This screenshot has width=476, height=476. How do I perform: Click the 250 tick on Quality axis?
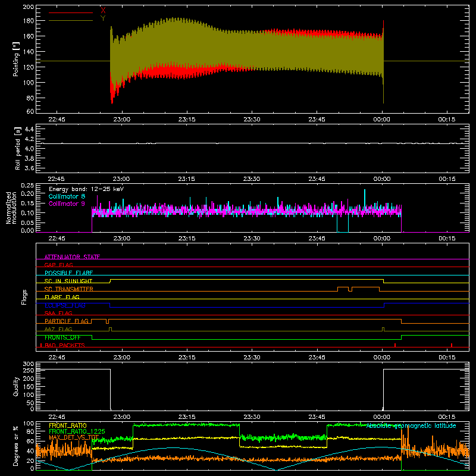[x=29, y=371]
